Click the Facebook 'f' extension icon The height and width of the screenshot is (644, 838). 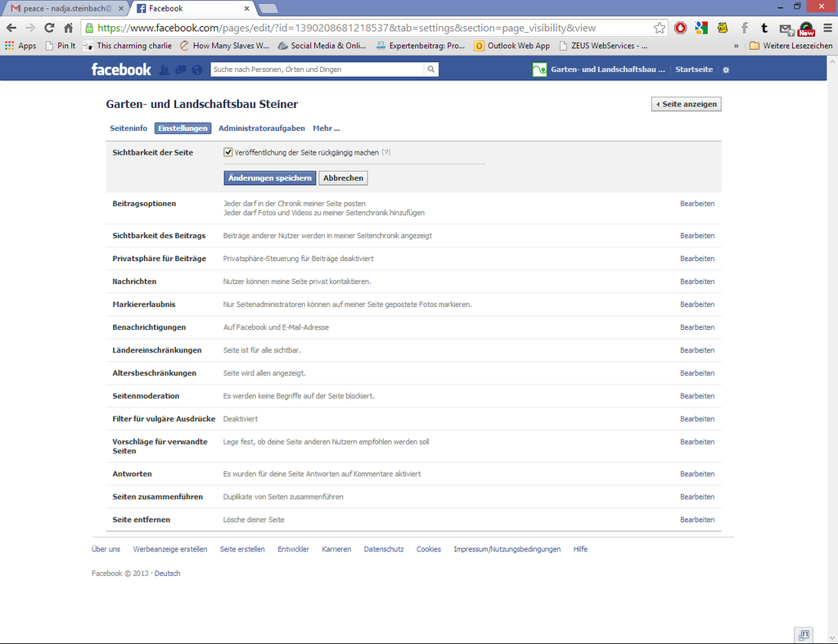(x=744, y=28)
